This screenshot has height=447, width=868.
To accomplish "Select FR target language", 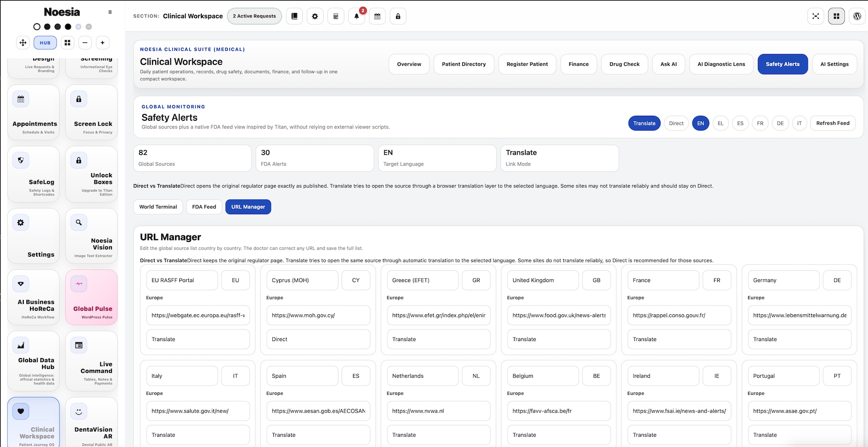I will coord(760,123).
